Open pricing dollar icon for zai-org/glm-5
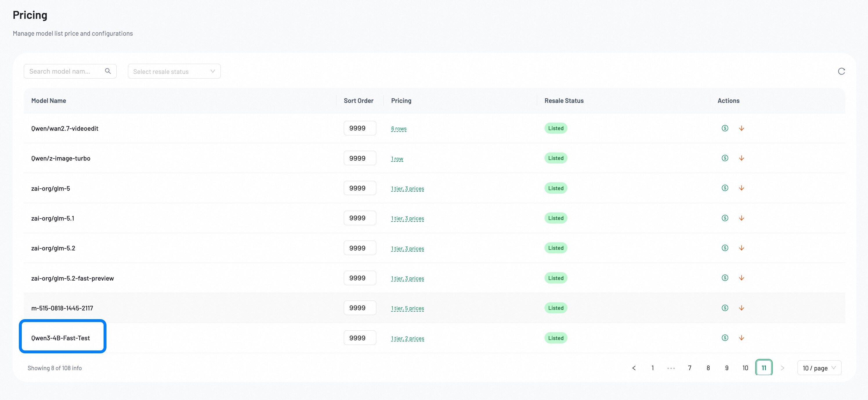Screen dimensions: 868x400 coord(725,188)
